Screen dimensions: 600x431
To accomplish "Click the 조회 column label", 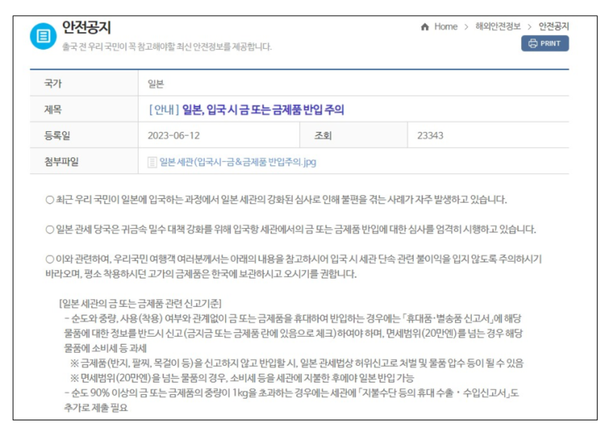I will tap(322, 135).
